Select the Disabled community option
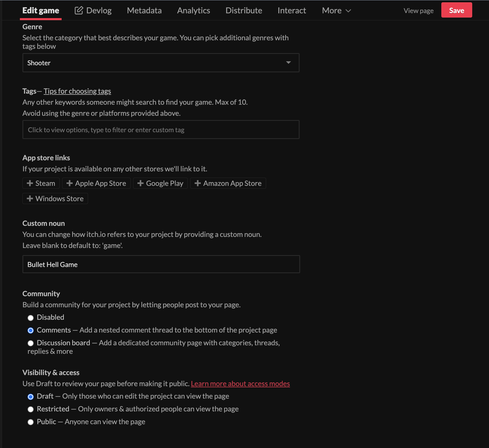This screenshot has height=448, width=489. (31, 318)
